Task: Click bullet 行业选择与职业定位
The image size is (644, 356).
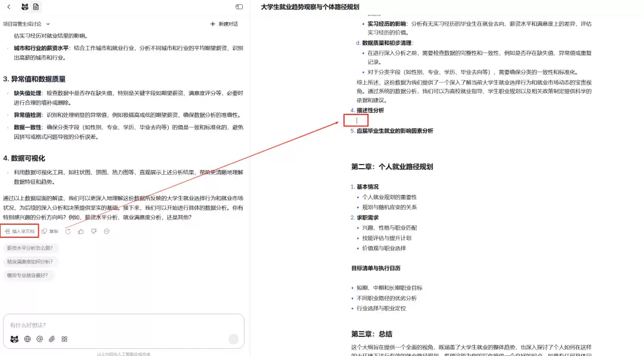Action: [x=381, y=308]
